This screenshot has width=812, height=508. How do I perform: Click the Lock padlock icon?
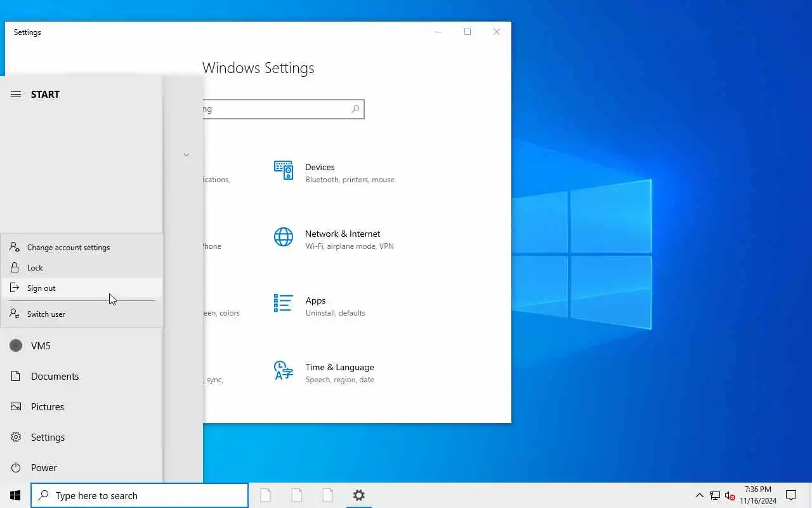tap(15, 268)
